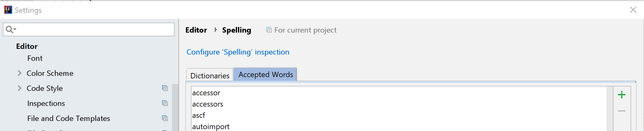This screenshot has width=644, height=131.
Task: Expand the Color Scheme tree node
Action: tap(19, 73)
